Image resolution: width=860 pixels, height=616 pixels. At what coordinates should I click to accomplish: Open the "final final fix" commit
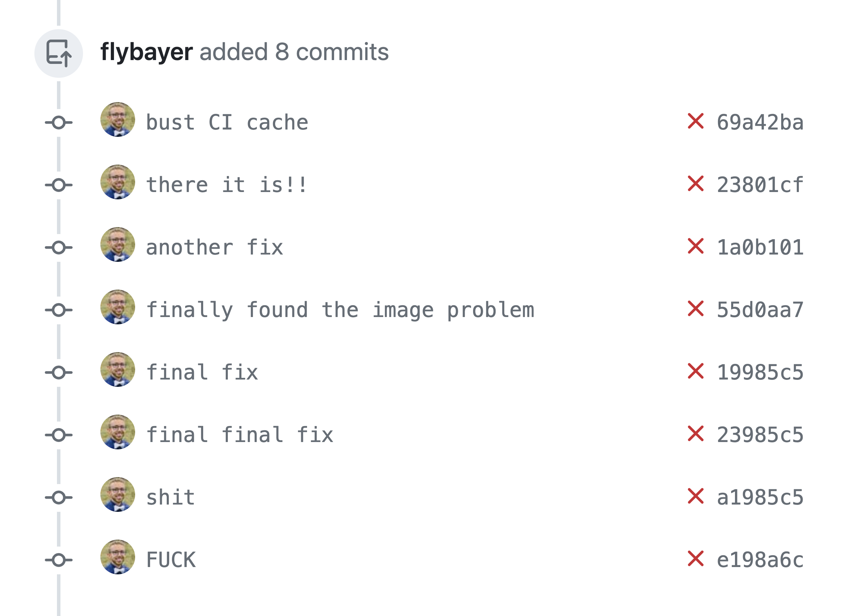240,435
